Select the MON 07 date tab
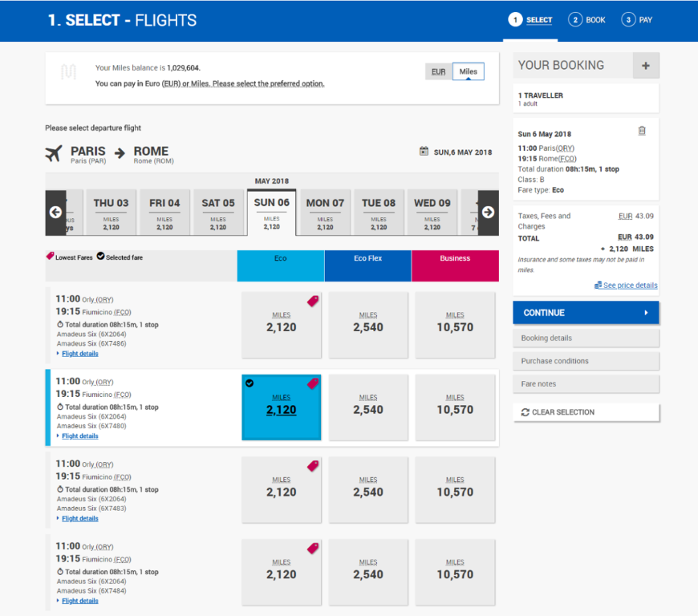 coord(325,213)
